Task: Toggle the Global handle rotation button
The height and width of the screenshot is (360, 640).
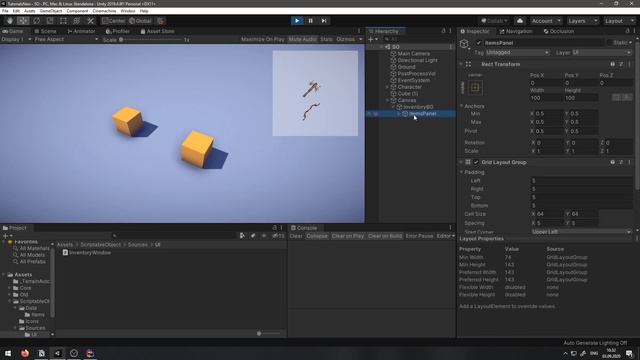Action: (140, 21)
